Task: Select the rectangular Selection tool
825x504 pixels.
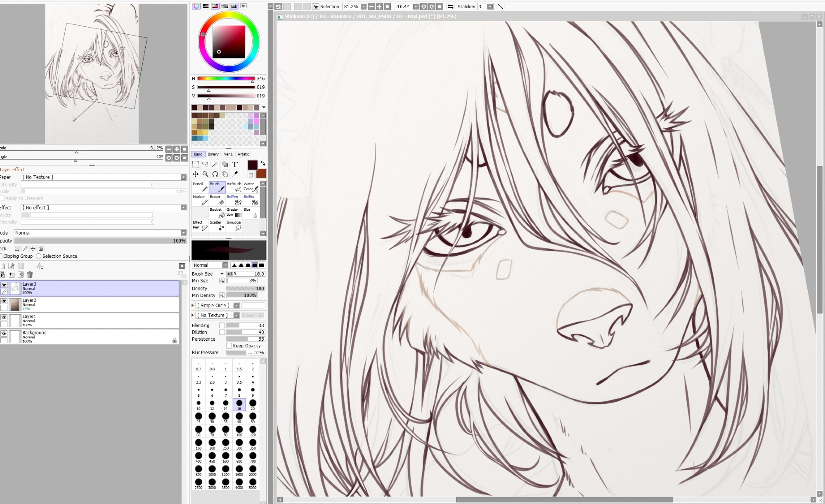Action: 196,164
